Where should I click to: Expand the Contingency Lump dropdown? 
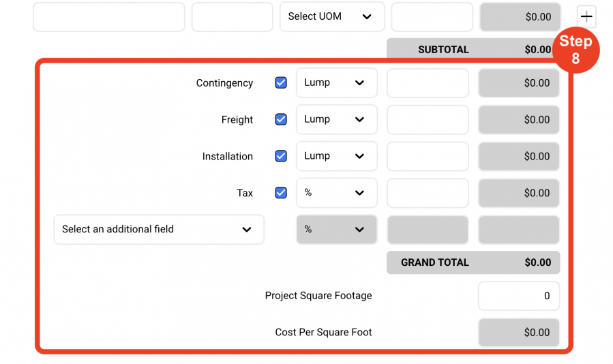[337, 82]
